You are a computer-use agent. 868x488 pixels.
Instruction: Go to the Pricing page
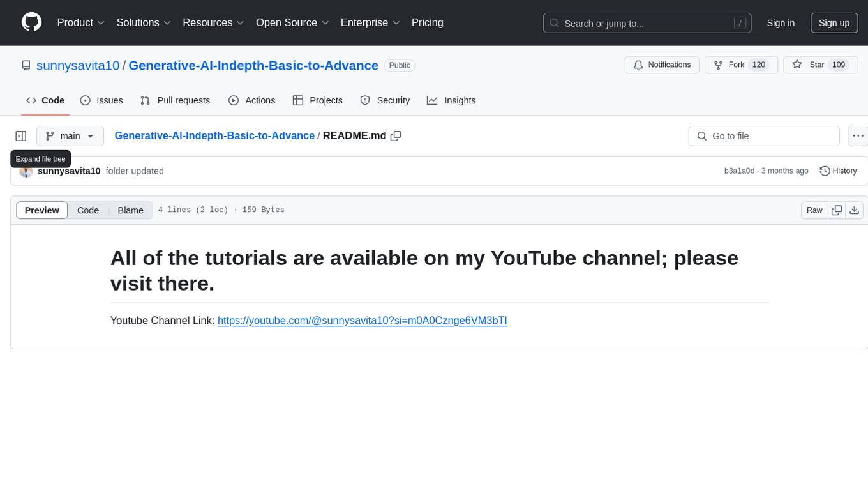[428, 22]
